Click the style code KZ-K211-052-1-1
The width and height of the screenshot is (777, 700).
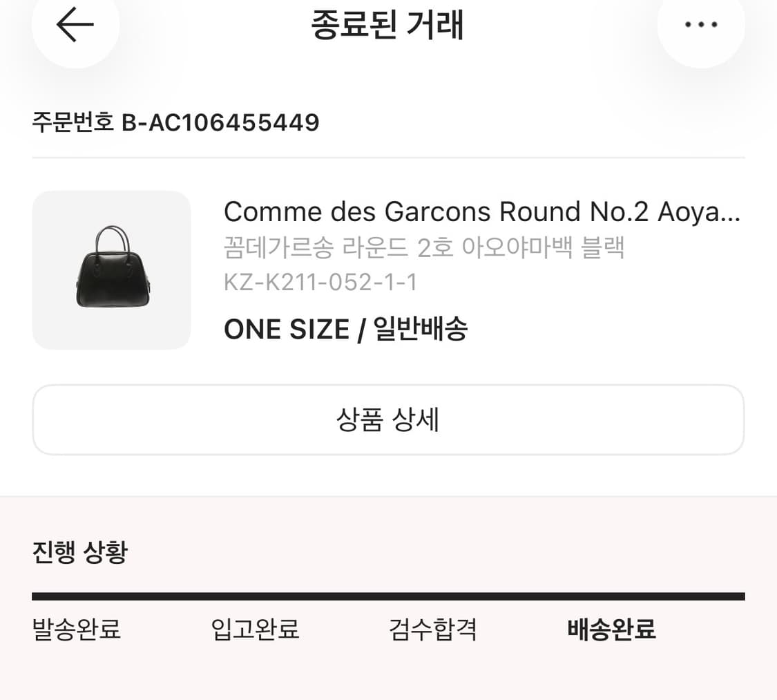320,282
